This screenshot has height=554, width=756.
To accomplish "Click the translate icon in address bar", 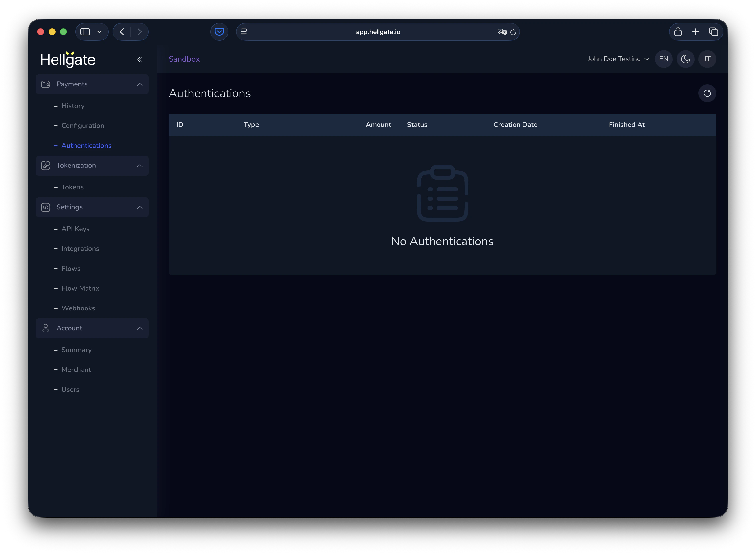I will click(502, 32).
